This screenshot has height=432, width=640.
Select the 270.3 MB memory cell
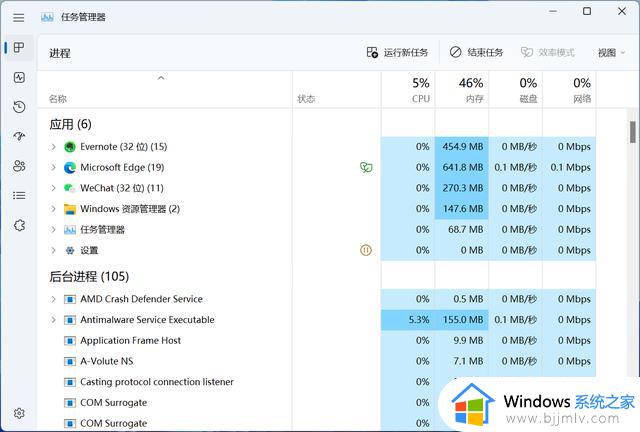tap(462, 188)
